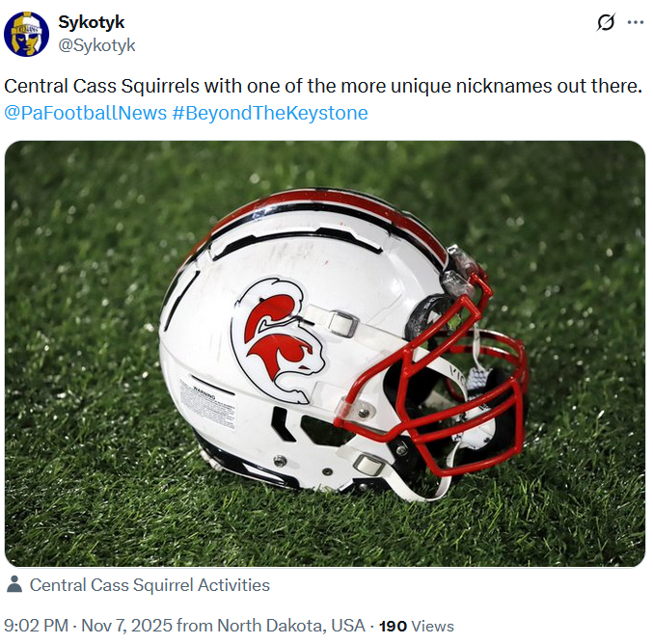Open the @PaFootballNews mention
653x644 pixels.
85,113
